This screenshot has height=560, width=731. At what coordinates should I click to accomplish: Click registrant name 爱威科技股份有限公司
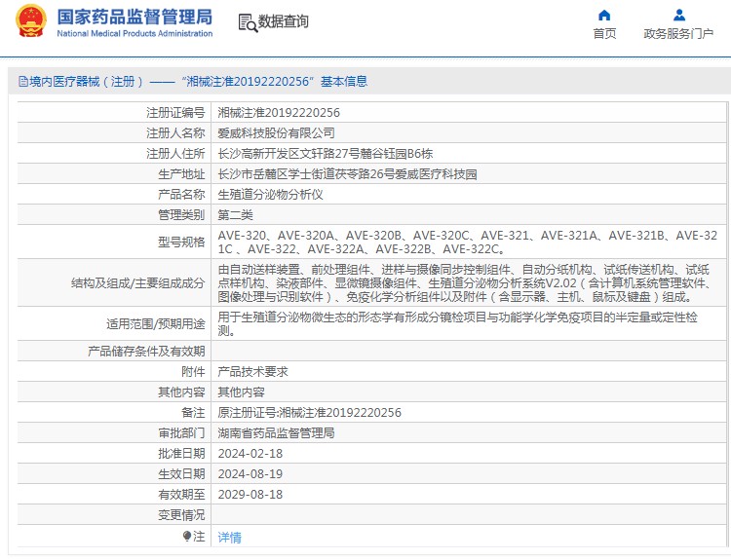276,133
